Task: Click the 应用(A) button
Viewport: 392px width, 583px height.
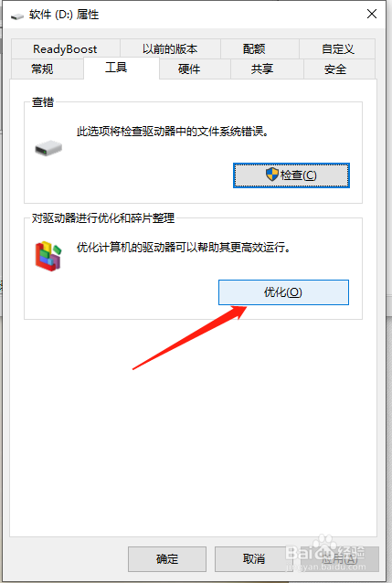Action: 340,559
